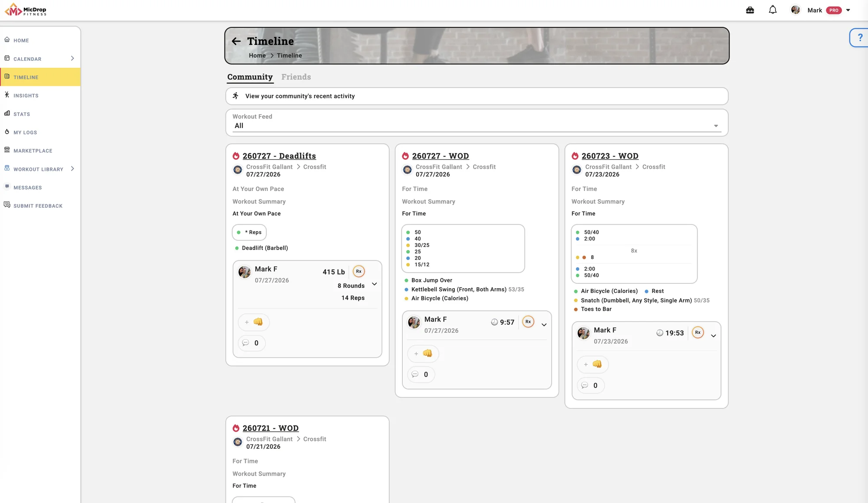This screenshot has height=503, width=868.
Task: Open comments on 260723 WOD result
Action: pyautogui.click(x=591, y=385)
